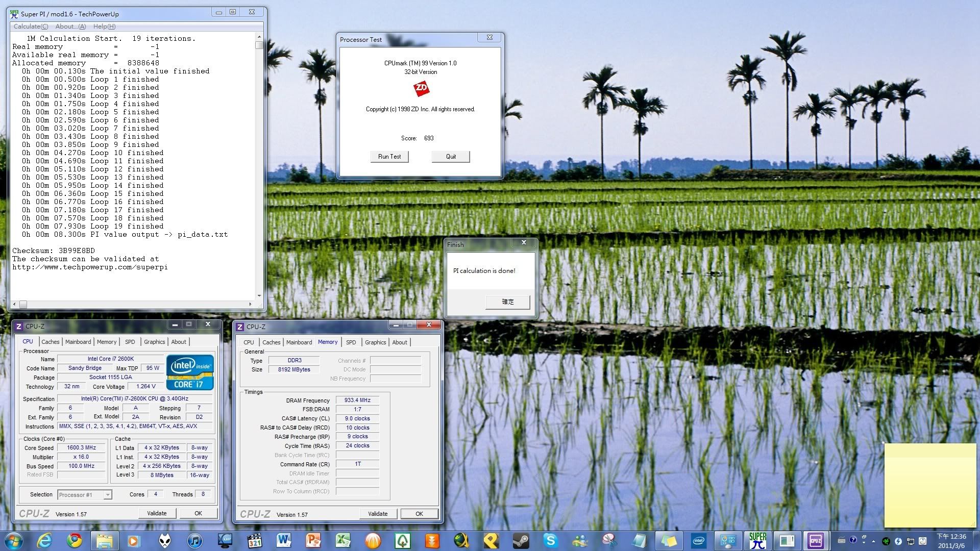
Task: Click the Intel Core i7 logo in CPU-Z
Action: (190, 372)
